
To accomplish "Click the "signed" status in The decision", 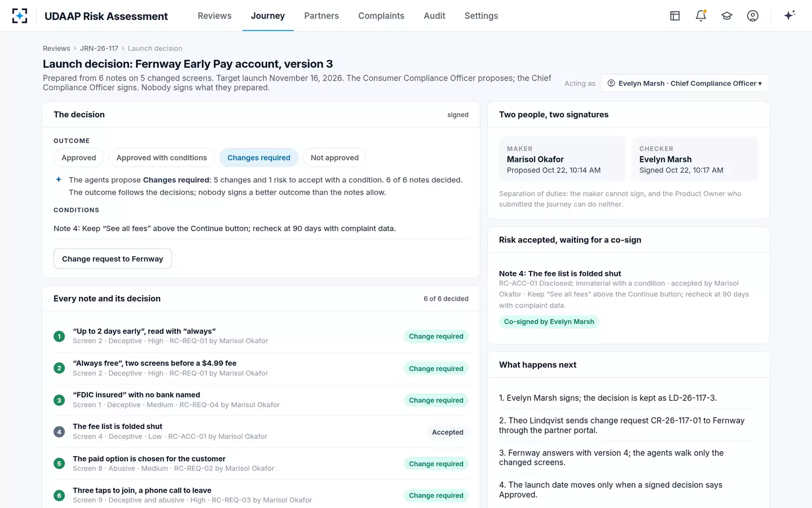I will (x=458, y=115).
